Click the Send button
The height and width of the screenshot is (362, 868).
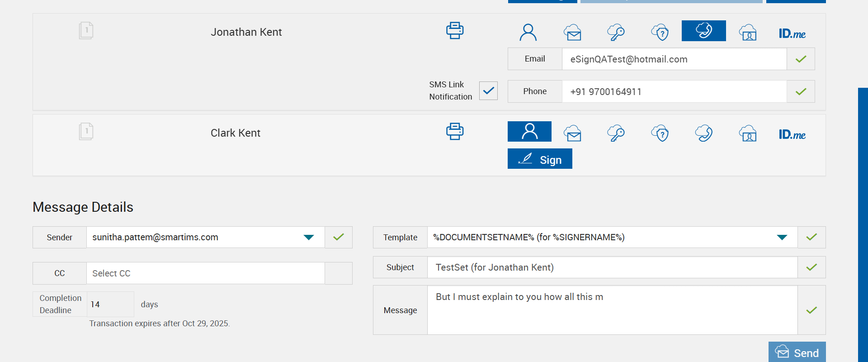click(797, 352)
